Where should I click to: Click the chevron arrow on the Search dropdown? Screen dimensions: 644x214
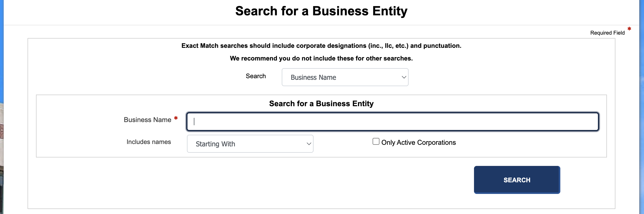(404, 77)
